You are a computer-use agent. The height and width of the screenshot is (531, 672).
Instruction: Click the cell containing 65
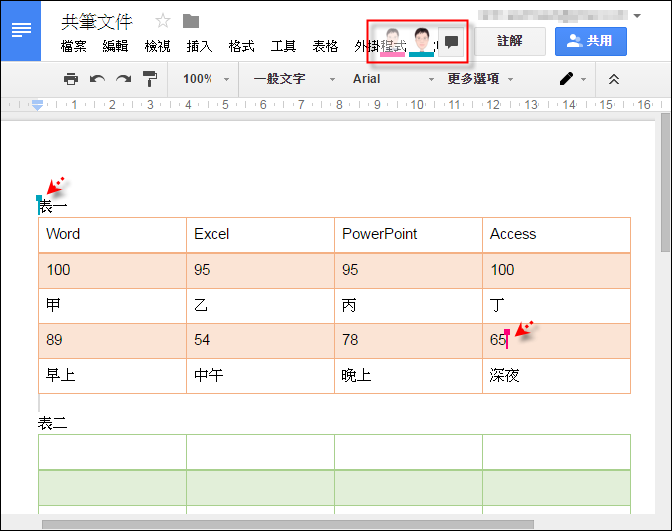click(556, 341)
